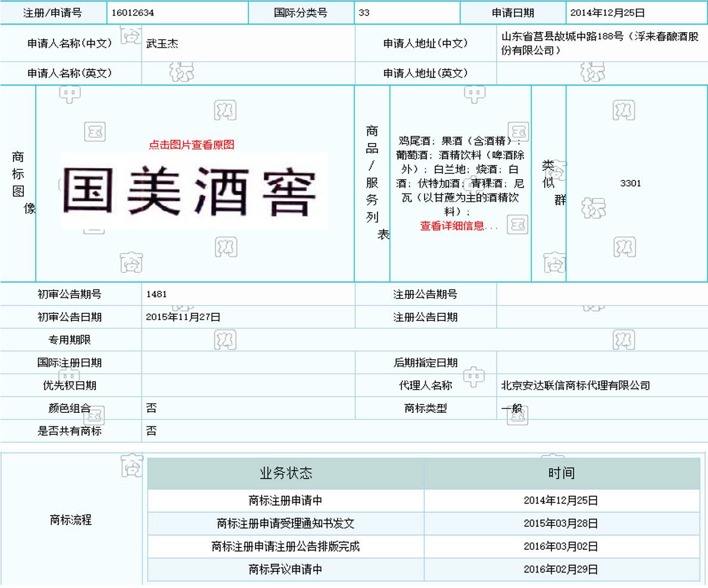The height and width of the screenshot is (588, 708).
Task: Select the 商标注册申请中 status row
Action: pyautogui.click(x=286, y=500)
